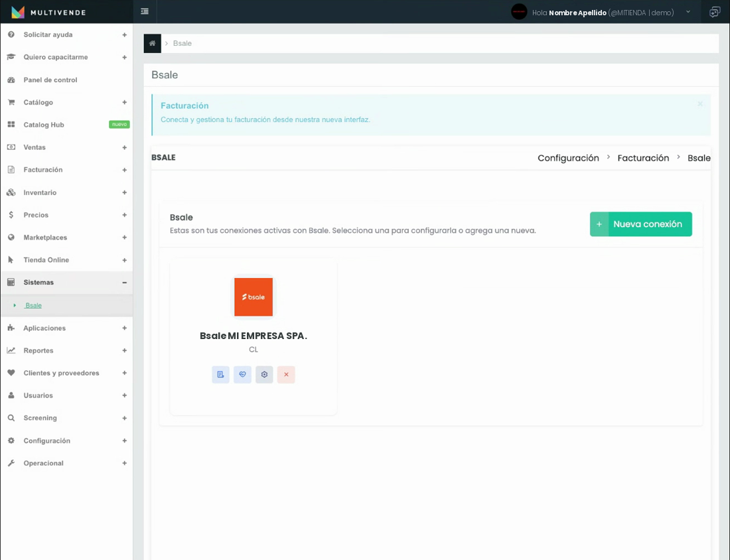
Task: Click shopping cart icon for Catálogo
Action: click(x=11, y=102)
